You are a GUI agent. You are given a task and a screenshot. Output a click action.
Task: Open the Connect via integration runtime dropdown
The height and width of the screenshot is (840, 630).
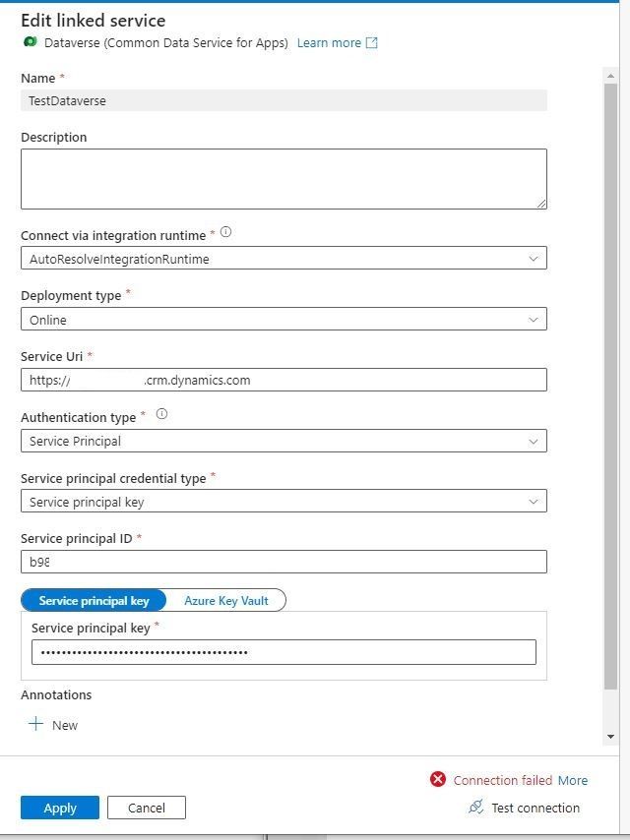pos(533,258)
